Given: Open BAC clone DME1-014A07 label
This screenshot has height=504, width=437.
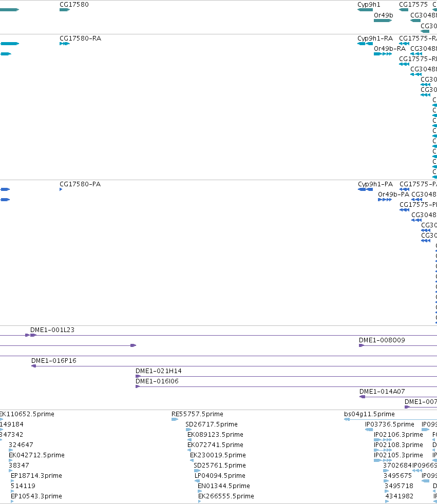Looking at the screenshot, I should (382, 392).
